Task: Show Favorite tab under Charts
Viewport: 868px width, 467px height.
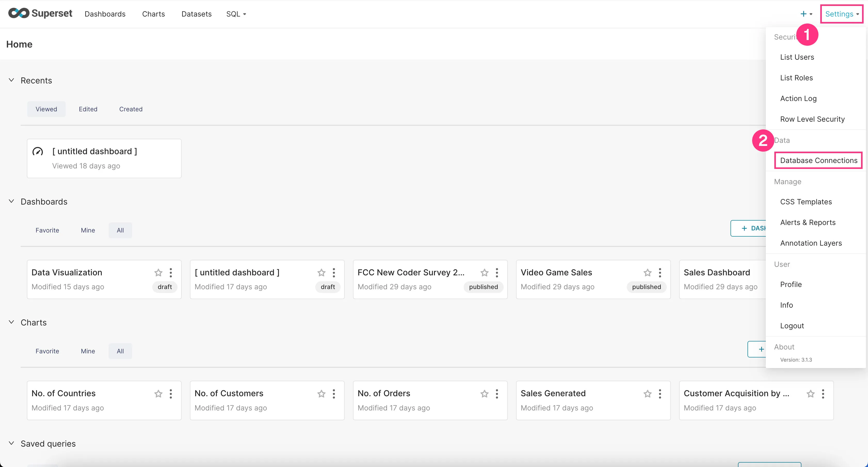Action: tap(47, 351)
